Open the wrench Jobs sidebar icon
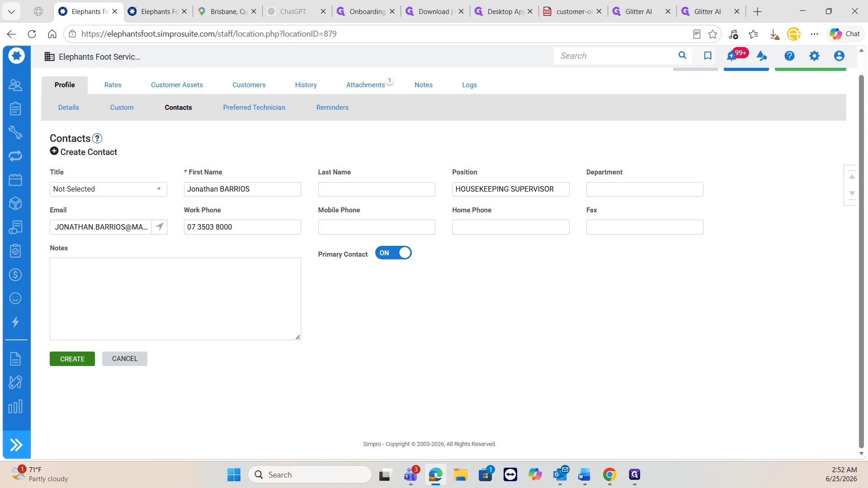This screenshot has height=488, width=868. pyautogui.click(x=15, y=132)
